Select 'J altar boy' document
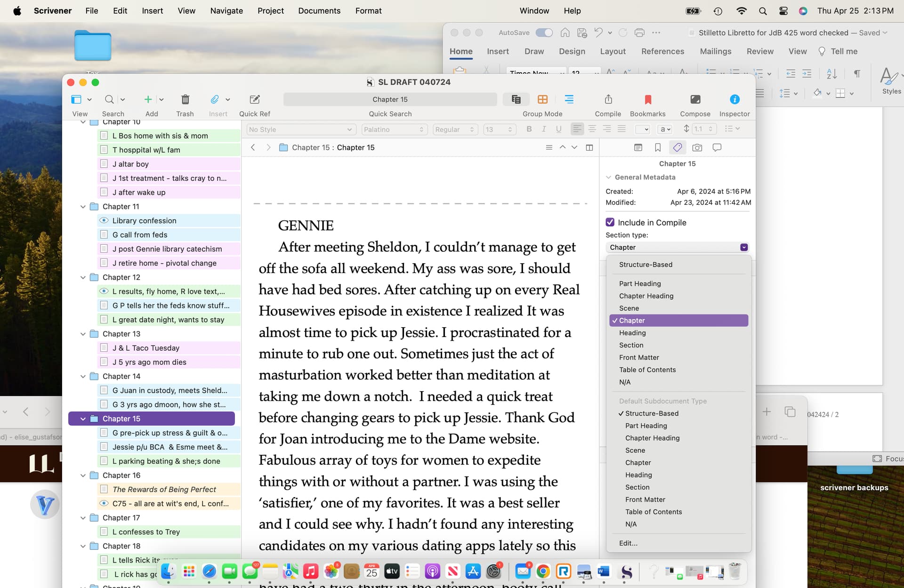Screen dimensions: 904x588 (169, 164)
